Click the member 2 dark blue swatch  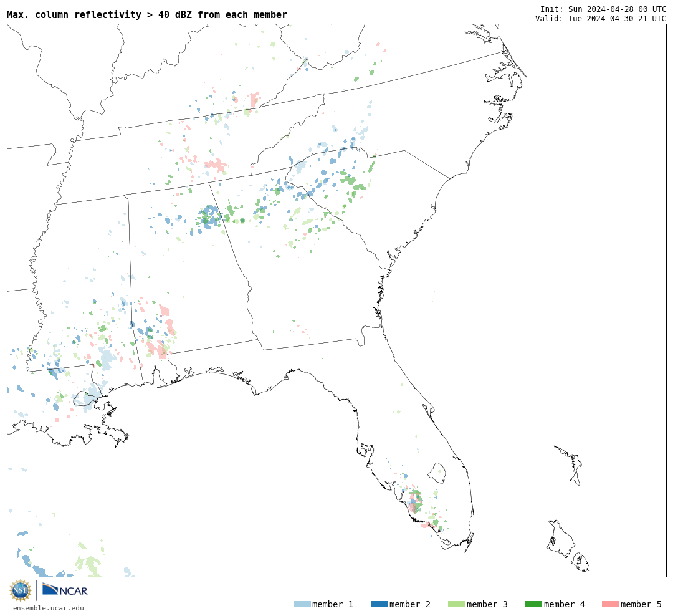379,604
